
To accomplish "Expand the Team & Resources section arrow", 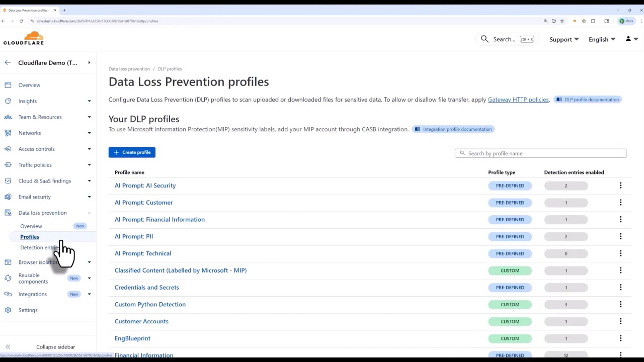I will point(89,117).
